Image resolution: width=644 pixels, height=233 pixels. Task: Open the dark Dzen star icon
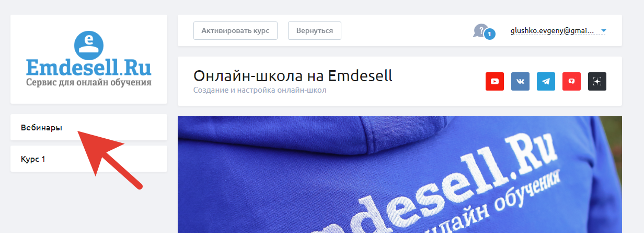(597, 82)
